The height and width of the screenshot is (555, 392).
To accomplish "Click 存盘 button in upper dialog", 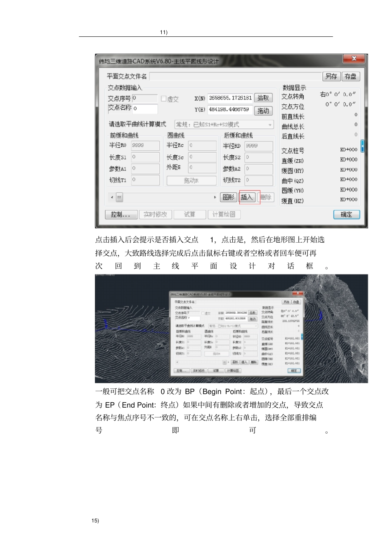I will pyautogui.click(x=351, y=76).
